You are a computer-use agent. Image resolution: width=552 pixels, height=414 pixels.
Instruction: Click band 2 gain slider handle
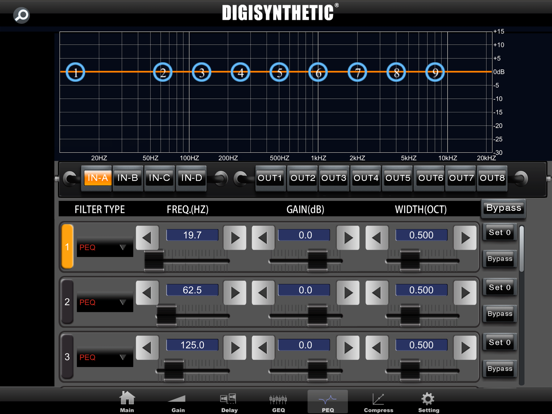[318, 316]
